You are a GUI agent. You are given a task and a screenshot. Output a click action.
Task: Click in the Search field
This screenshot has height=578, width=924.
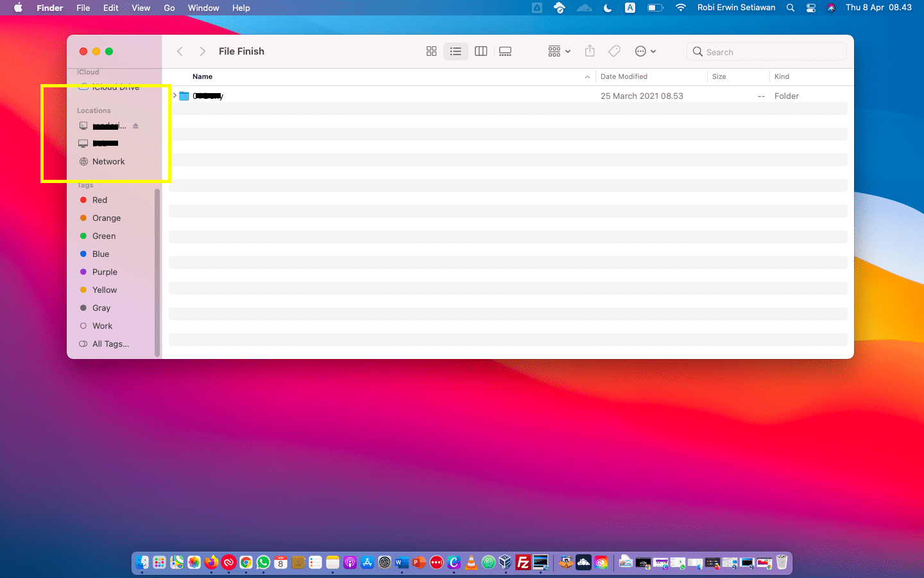[x=766, y=51]
